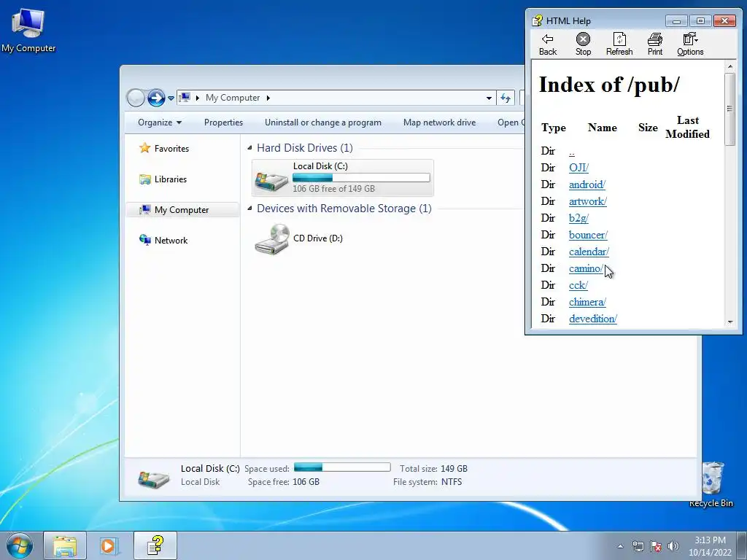Viewport: 747px width, 560px height.
Task: Open the camino/ directory link
Action: point(586,268)
